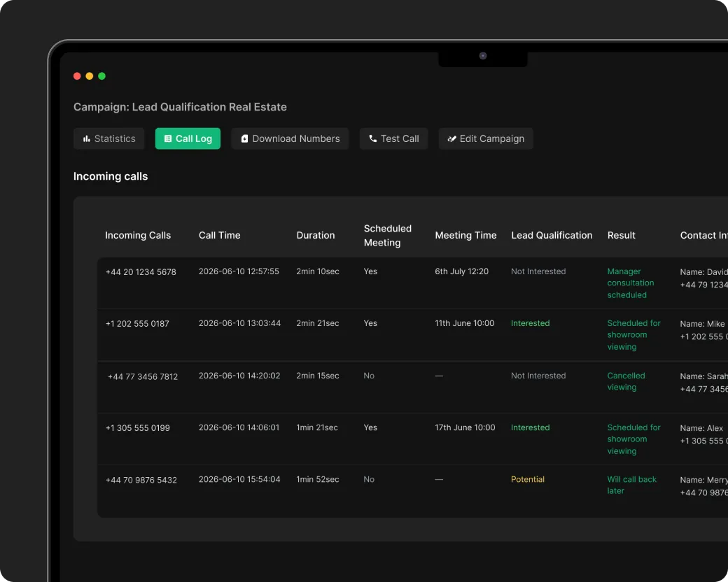Click meeting time 6th July 12:20

pos(461,271)
